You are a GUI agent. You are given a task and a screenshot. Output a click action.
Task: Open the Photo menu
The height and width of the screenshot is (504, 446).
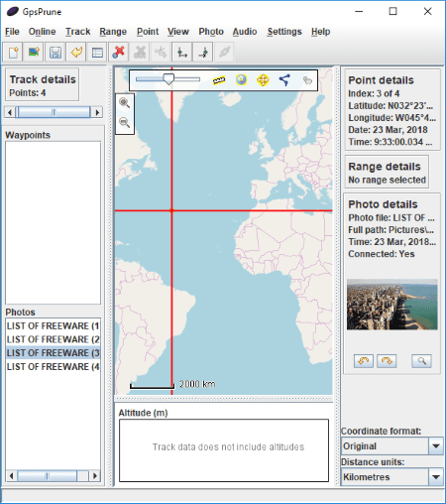point(211,32)
